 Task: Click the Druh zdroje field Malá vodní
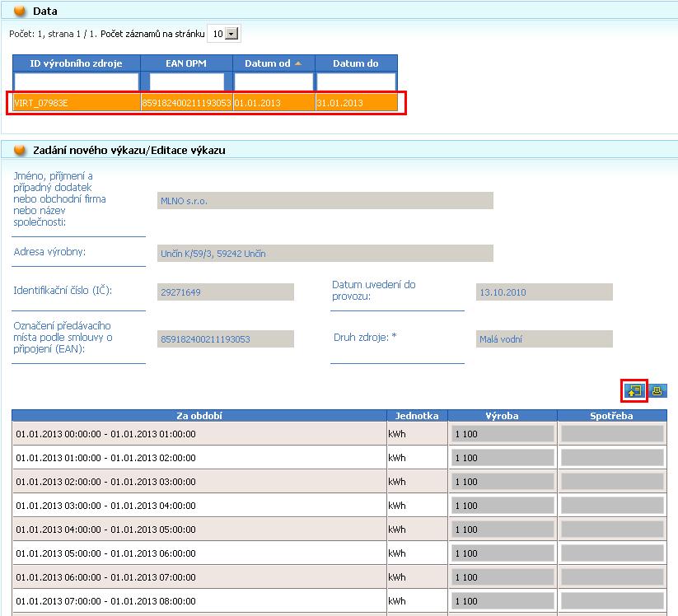(545, 339)
